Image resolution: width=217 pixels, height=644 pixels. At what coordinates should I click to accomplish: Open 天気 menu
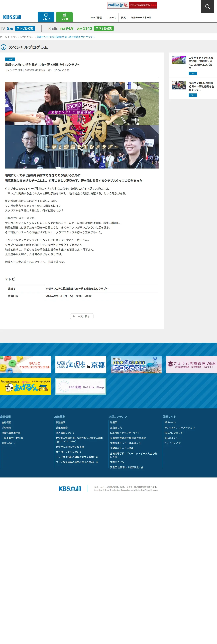click(x=123, y=18)
